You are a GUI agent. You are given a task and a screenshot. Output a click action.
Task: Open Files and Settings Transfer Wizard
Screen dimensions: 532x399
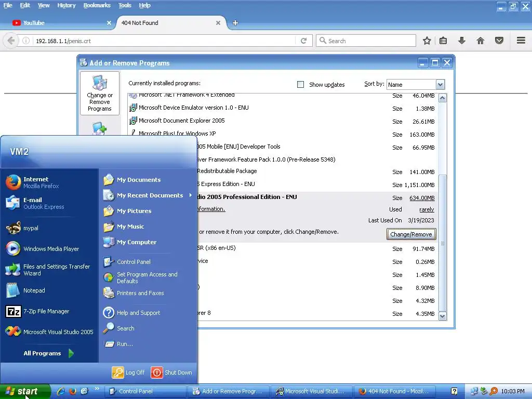pos(49,270)
